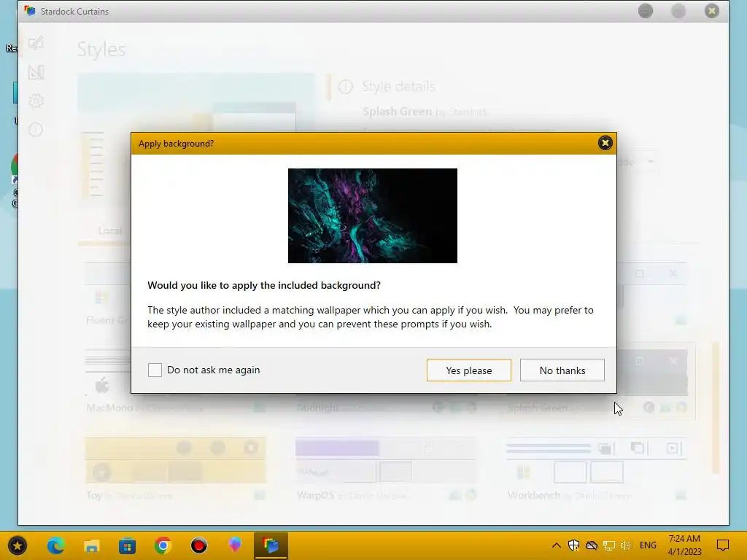Select the Toy style thumbnail
Viewport: 747px width, 560px height.
coord(175,461)
